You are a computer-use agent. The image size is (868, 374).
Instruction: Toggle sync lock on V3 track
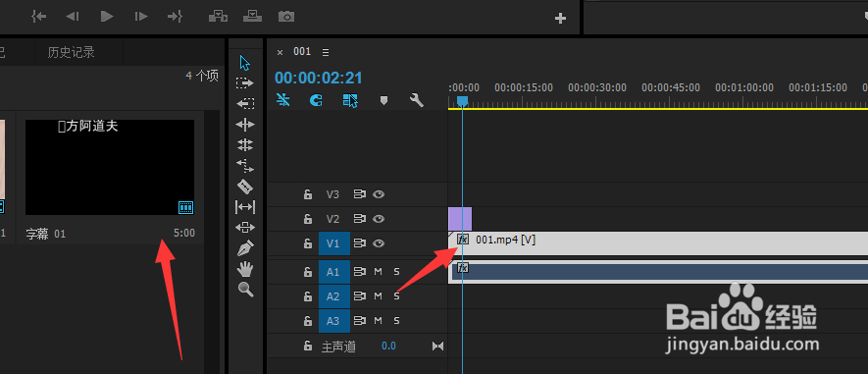360,194
